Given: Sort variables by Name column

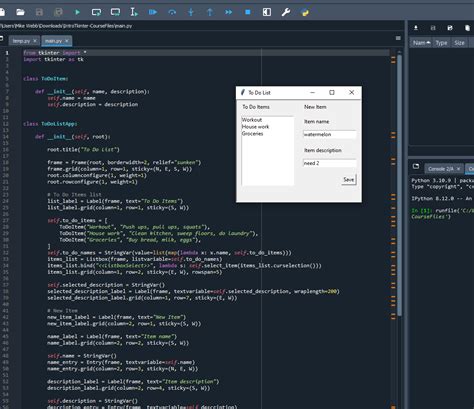Looking at the screenshot, I should tap(421, 43).
